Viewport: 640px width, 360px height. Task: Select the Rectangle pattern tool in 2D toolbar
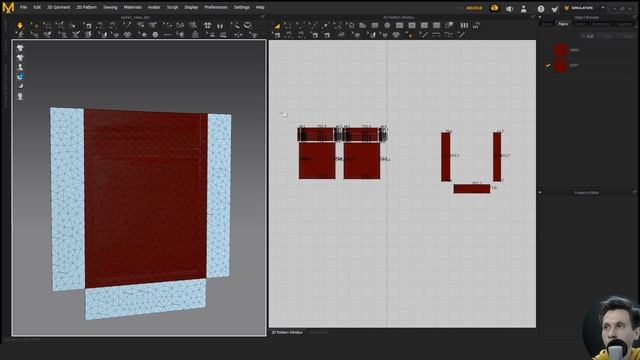click(x=375, y=25)
